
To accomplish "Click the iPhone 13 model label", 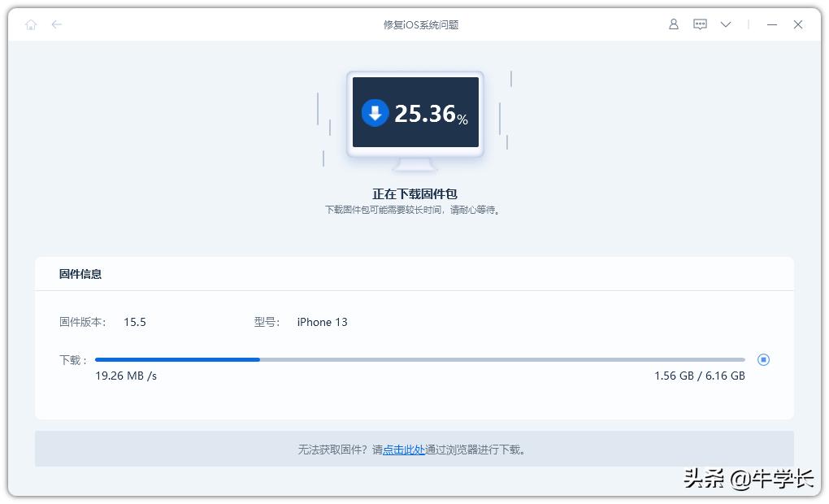I will coord(322,322).
